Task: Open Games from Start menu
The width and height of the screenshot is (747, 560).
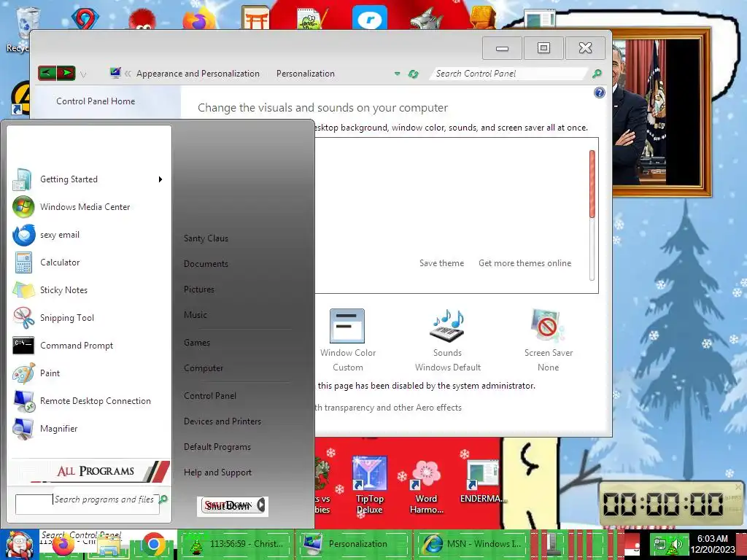Action: (x=197, y=343)
